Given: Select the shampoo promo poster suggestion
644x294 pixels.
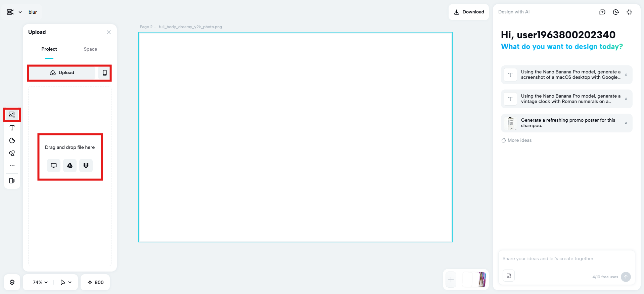Looking at the screenshot, I should 567,123.
